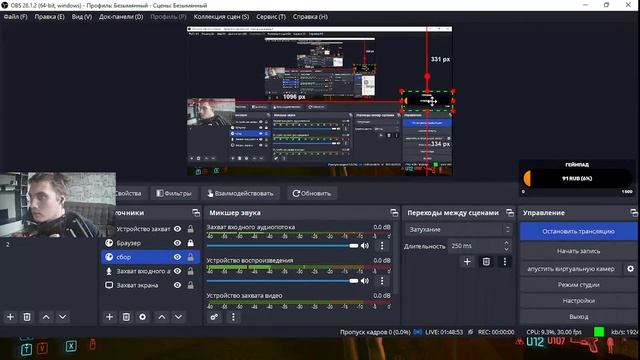
Task: Delete transition with trash icon
Action: [486, 262]
